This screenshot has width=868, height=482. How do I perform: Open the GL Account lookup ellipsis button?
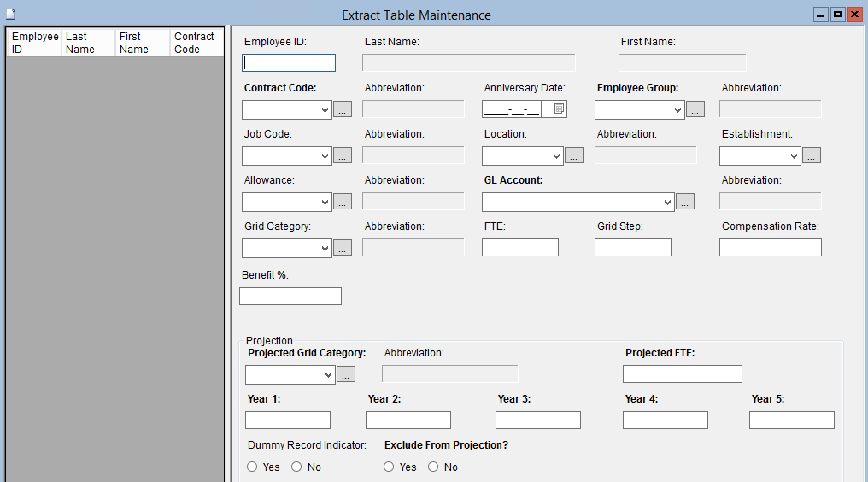tap(685, 202)
